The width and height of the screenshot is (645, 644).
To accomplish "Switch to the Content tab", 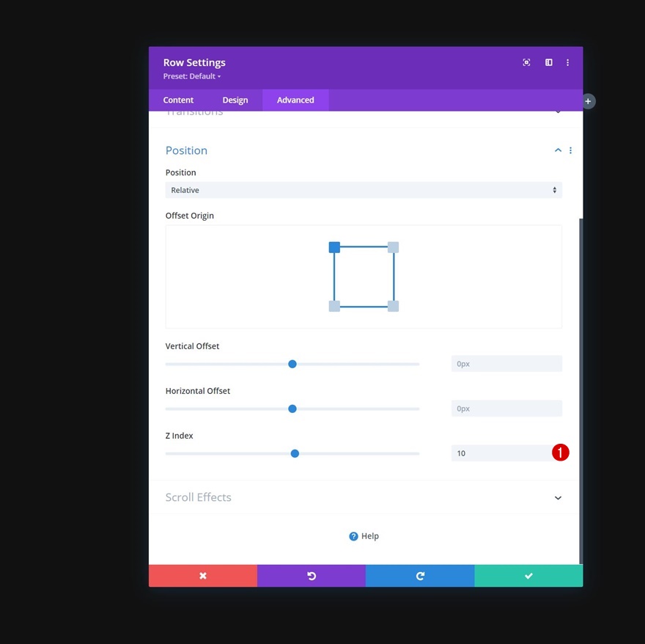I will click(178, 100).
